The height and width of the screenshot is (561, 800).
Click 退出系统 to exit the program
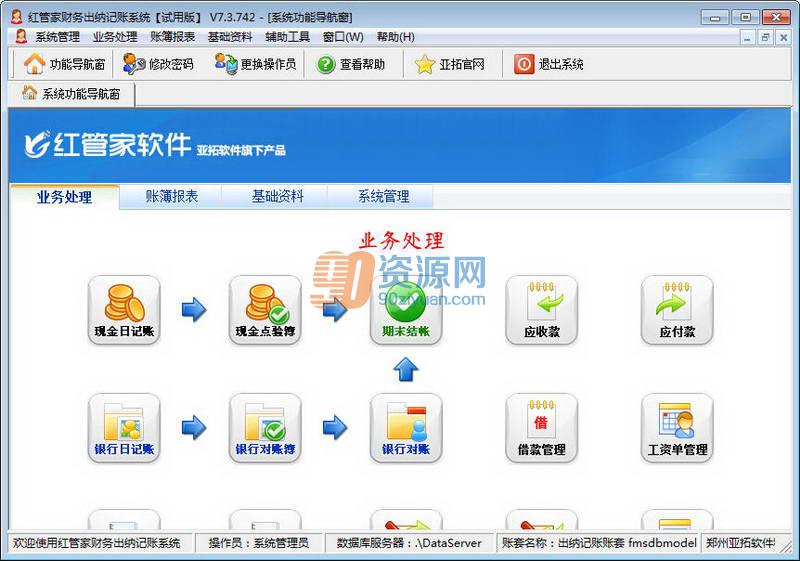point(548,64)
